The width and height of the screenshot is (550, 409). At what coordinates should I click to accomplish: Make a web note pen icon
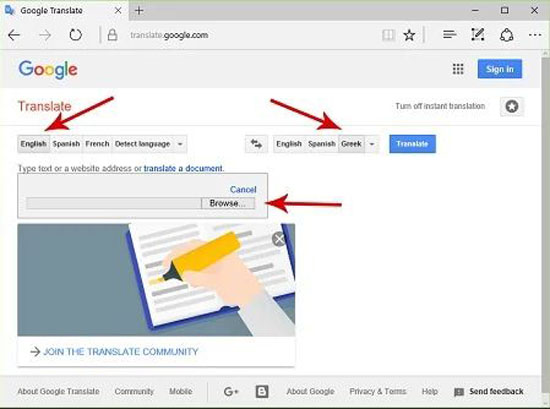478,34
